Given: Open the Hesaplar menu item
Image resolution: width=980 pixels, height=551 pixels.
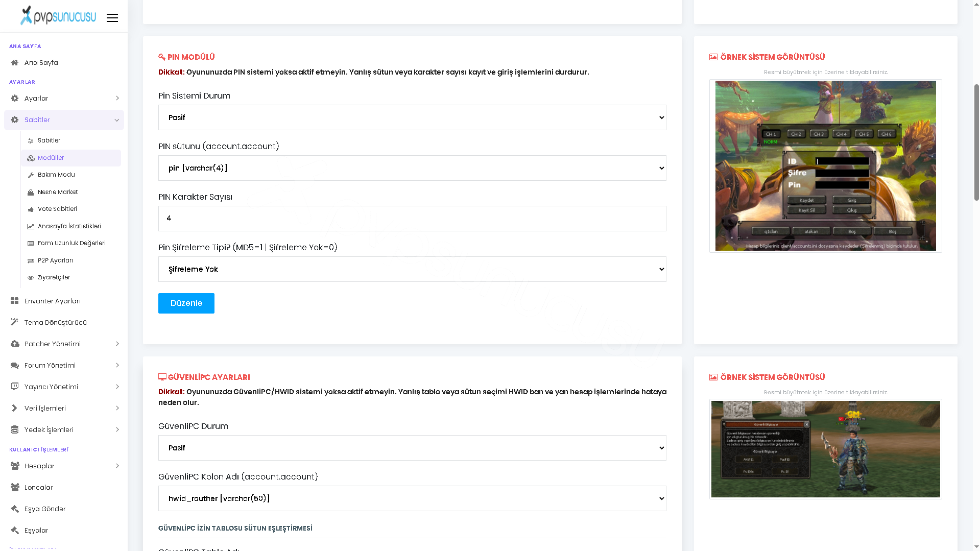Looking at the screenshot, I should pos(64,466).
